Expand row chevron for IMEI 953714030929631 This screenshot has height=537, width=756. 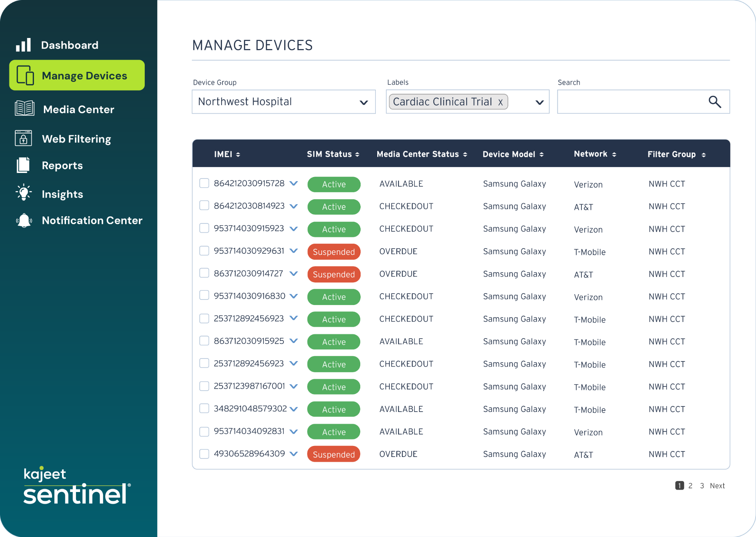294,251
